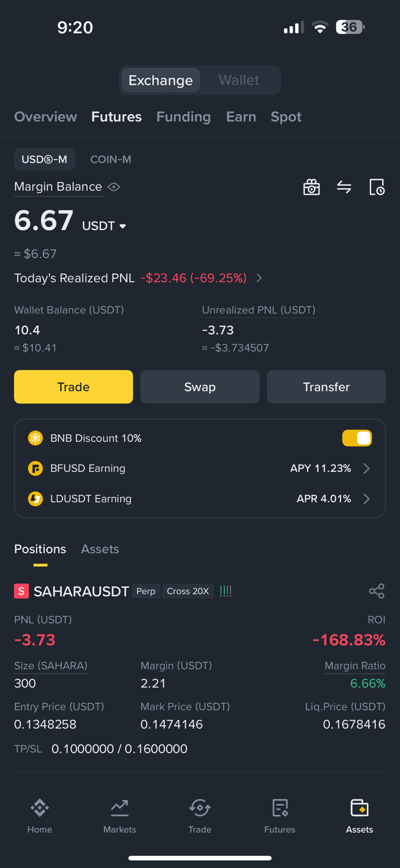Open the rewards gift icon

pyautogui.click(x=312, y=187)
